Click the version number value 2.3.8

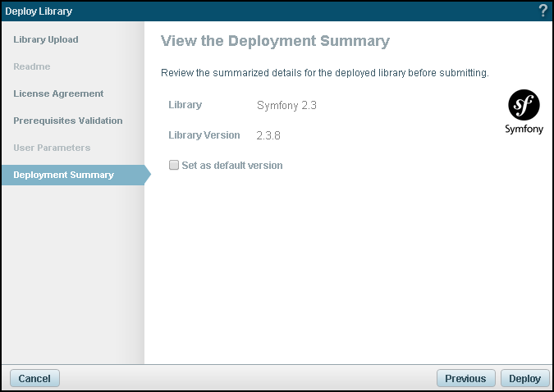coord(268,135)
